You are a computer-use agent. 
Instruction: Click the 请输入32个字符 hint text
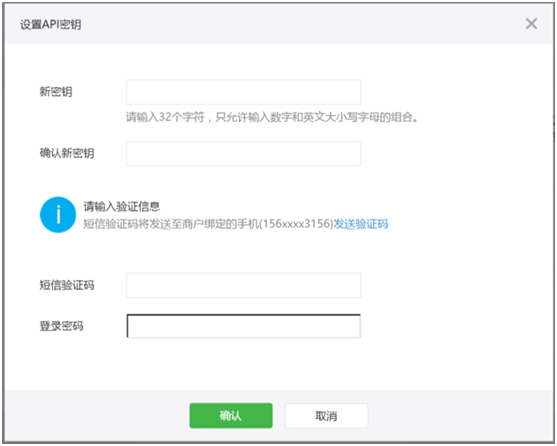click(x=272, y=117)
